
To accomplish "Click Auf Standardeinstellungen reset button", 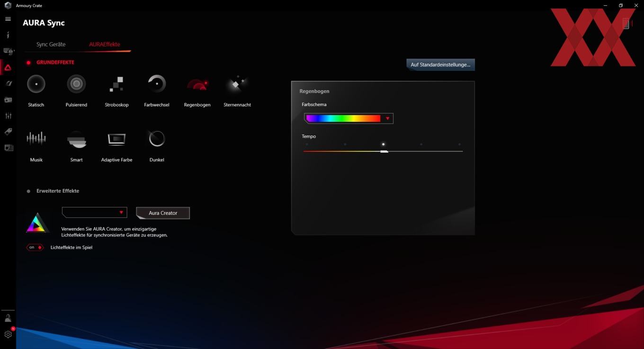I will 440,64.
